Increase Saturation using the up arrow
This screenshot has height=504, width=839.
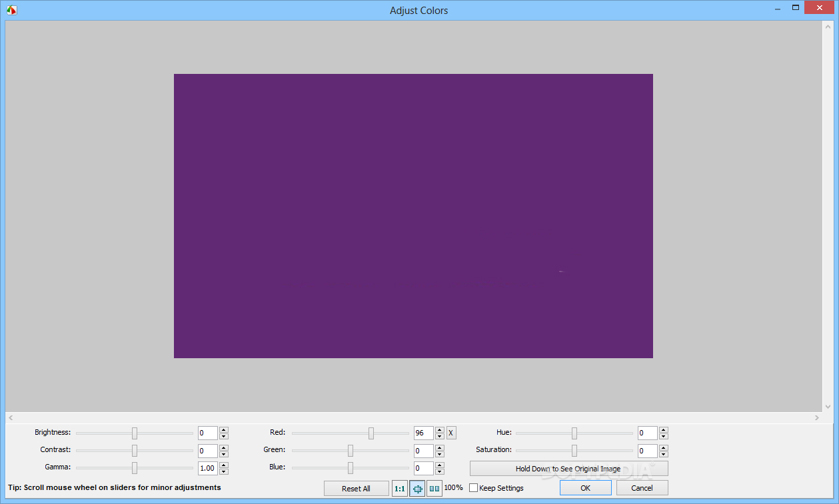(664, 447)
